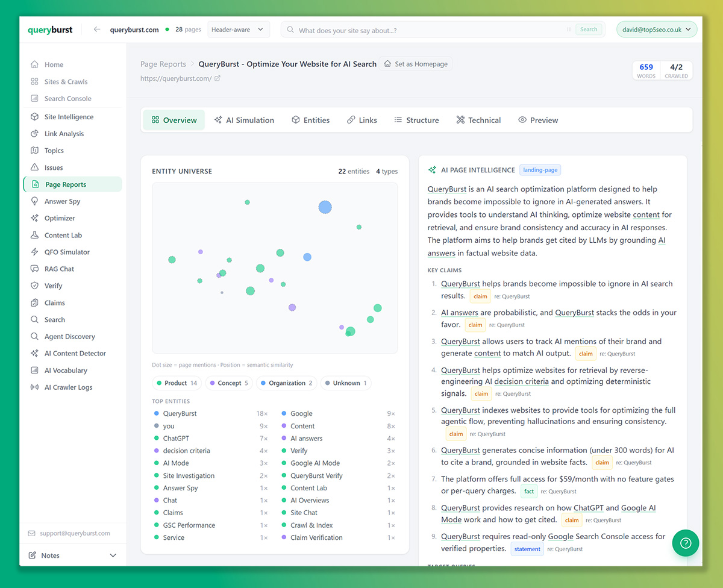Toggle the Unknown 1 entity filter
The image size is (723, 588).
(x=346, y=383)
